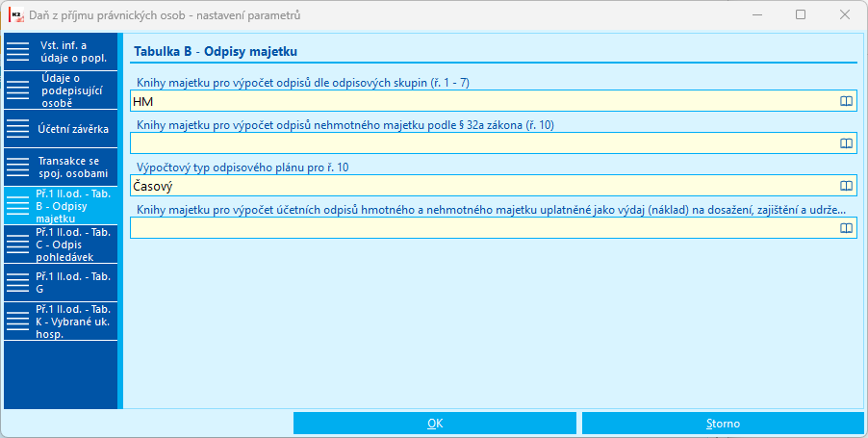Confirm settings with the OK button
This screenshot has height=438, width=868.
click(x=435, y=423)
